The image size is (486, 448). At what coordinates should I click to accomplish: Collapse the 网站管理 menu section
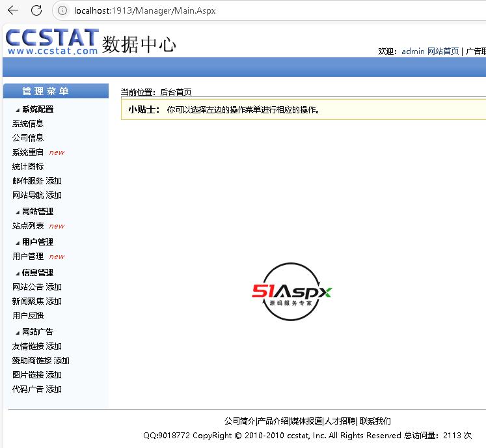click(37, 212)
